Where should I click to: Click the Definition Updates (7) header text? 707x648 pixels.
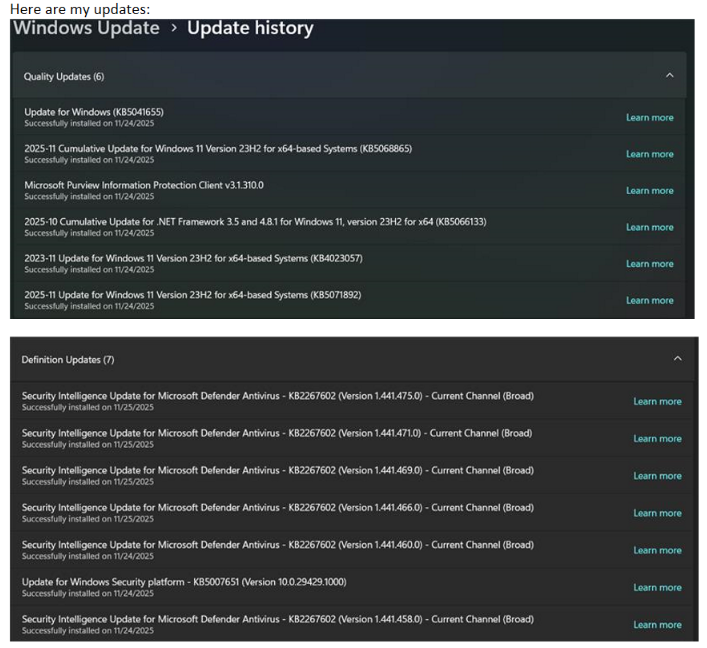point(68,360)
